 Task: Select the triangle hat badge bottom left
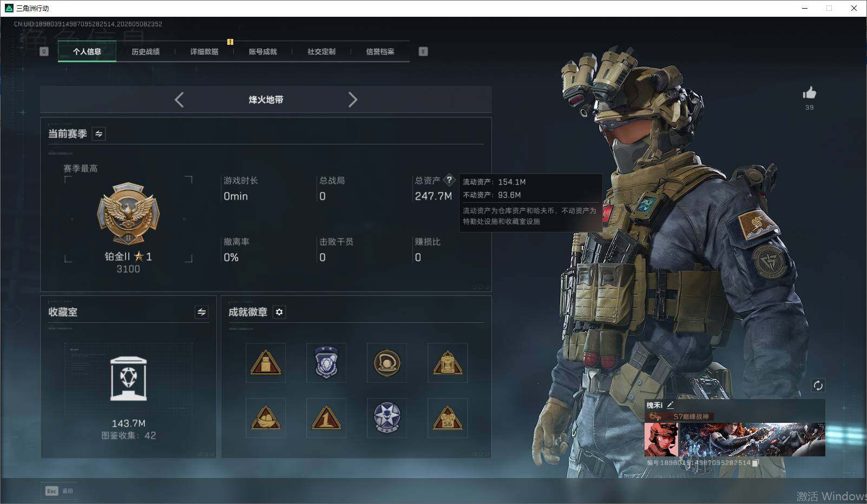(x=265, y=418)
